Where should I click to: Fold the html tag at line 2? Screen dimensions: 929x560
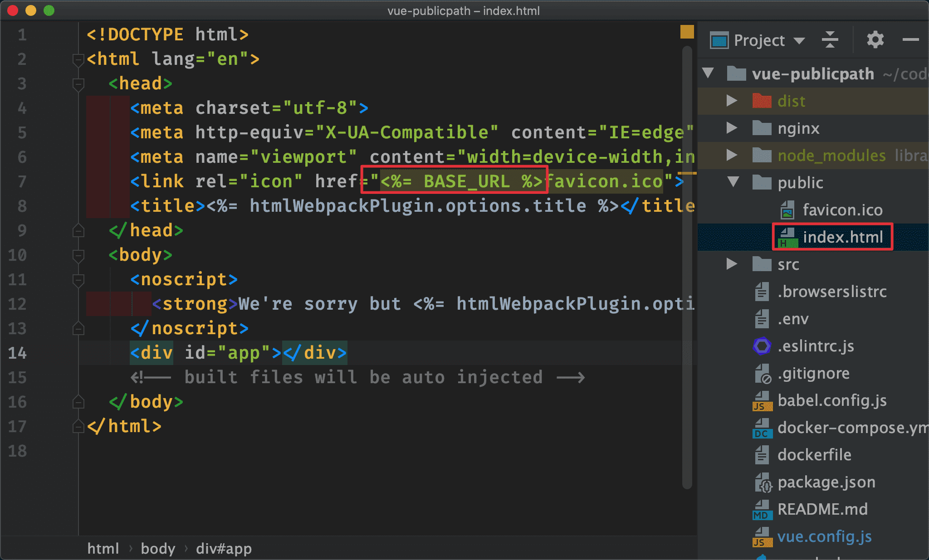(x=78, y=59)
